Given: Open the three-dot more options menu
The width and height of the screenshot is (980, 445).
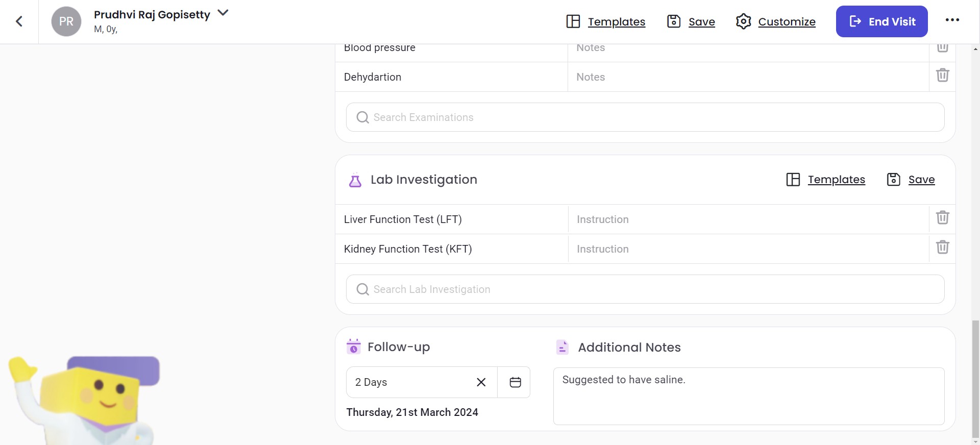Looking at the screenshot, I should coord(952,20).
